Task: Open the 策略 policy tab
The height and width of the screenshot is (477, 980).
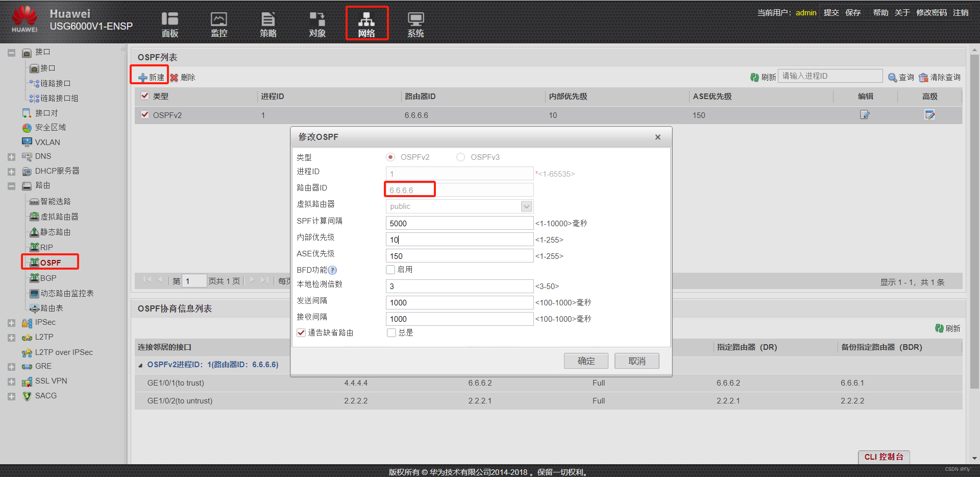Action: coord(268,25)
